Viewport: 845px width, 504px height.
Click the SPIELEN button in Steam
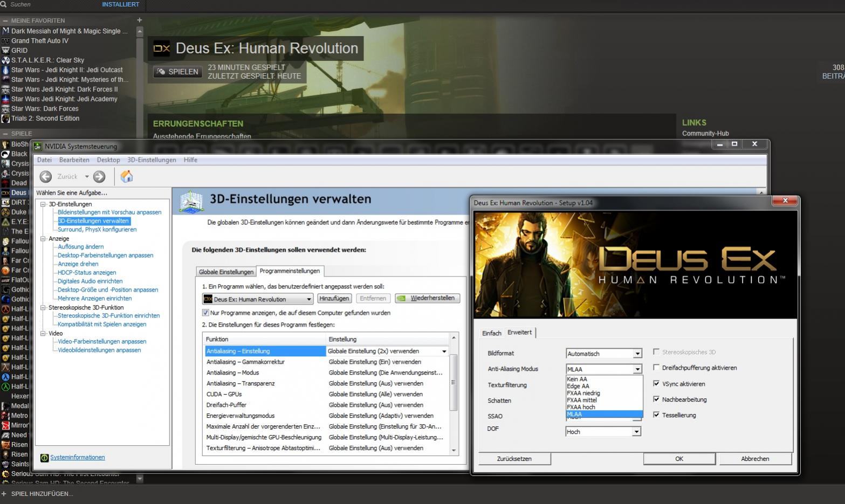177,72
